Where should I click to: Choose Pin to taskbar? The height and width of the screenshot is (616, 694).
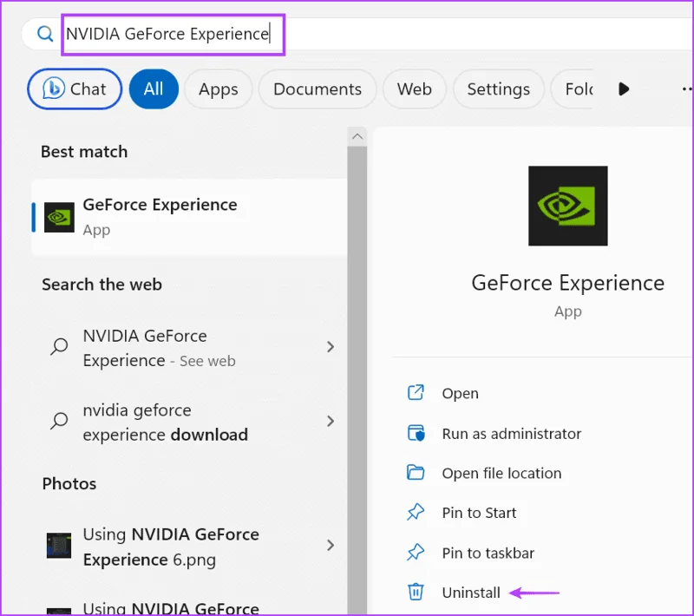(488, 554)
